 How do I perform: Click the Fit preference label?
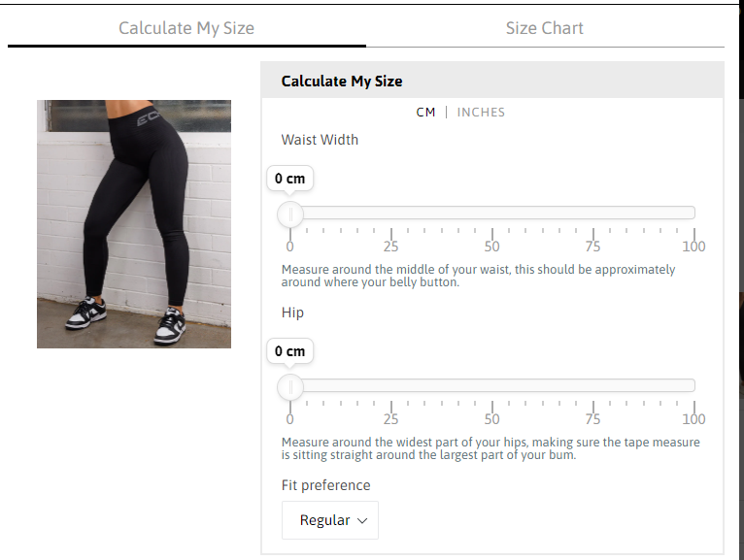(326, 485)
